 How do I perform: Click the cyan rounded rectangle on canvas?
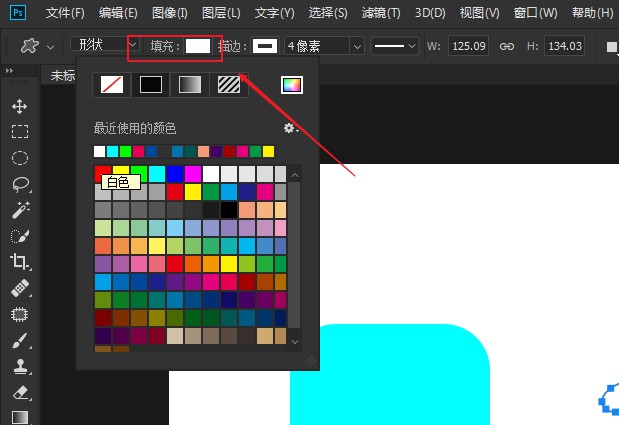pyautogui.click(x=390, y=374)
